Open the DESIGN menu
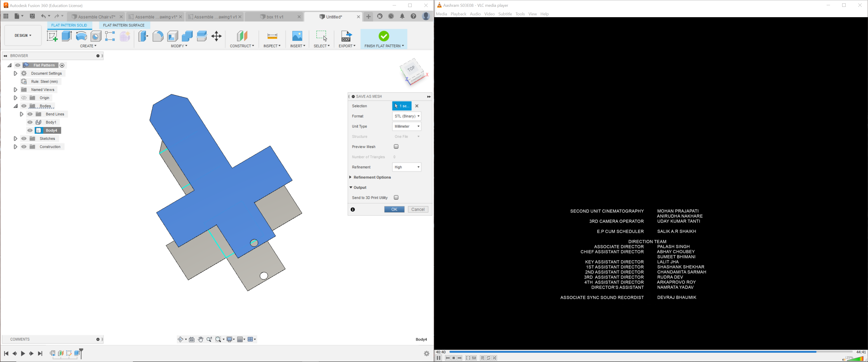The width and height of the screenshot is (868, 362). click(x=23, y=36)
